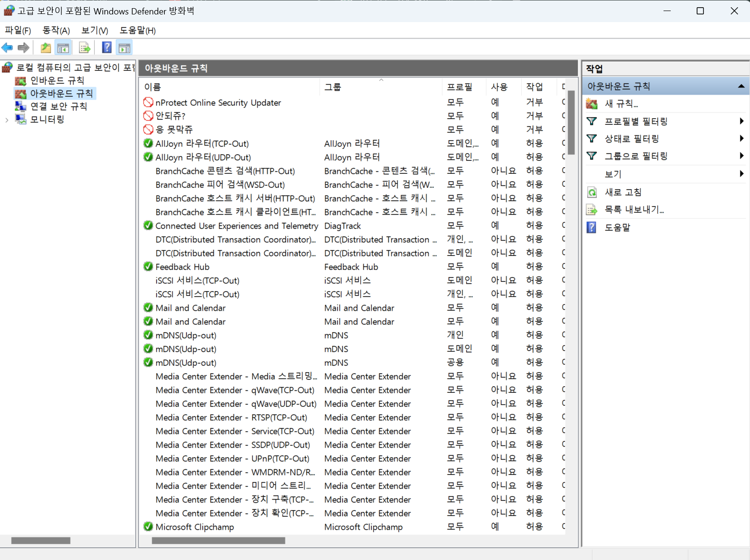The height and width of the screenshot is (560, 750).
Task: Toggle the console tree pane toolbar icon
Action: click(x=63, y=48)
